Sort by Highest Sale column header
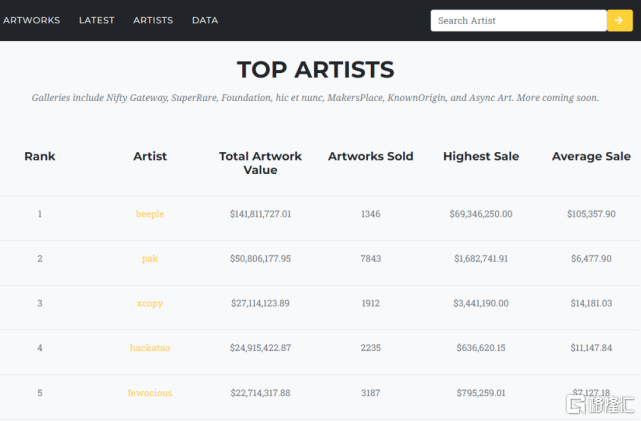The height and width of the screenshot is (421, 641). (x=481, y=156)
